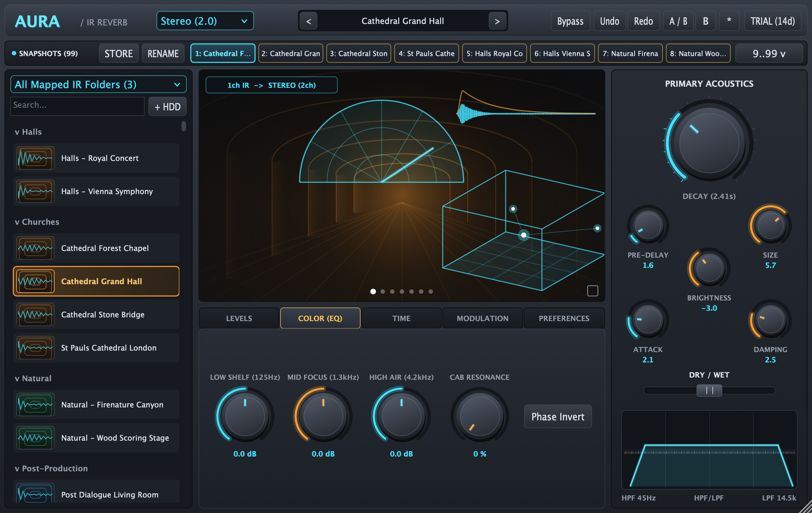
Task: Load snapshot 4: St Pauls Cathe
Action: coord(427,54)
